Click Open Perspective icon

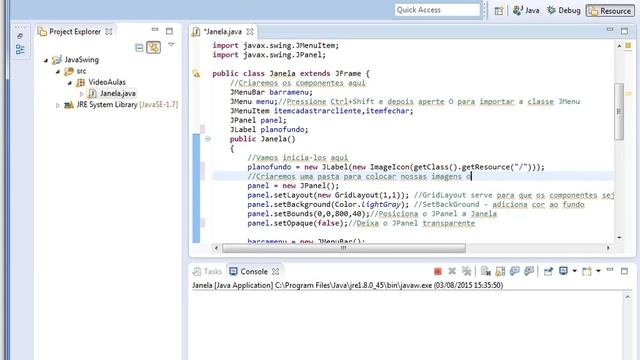(499, 11)
